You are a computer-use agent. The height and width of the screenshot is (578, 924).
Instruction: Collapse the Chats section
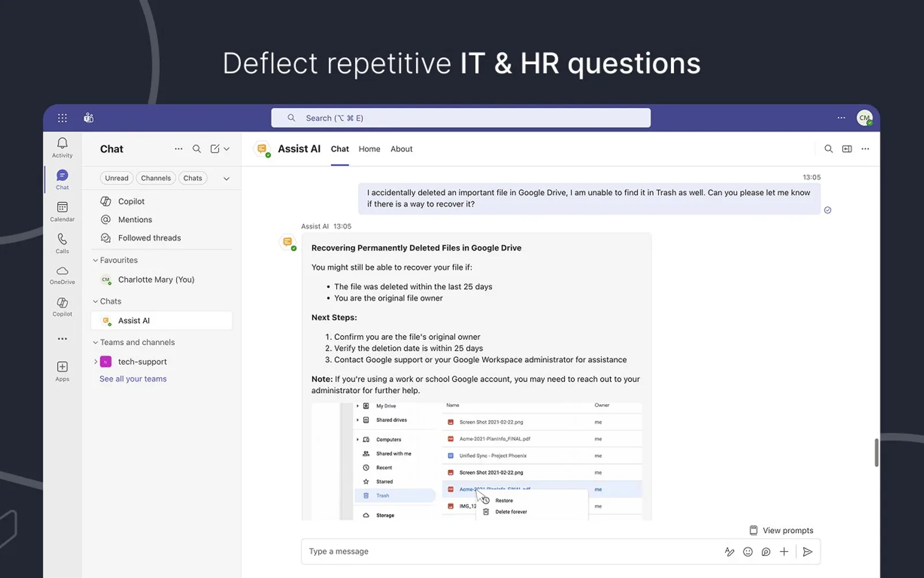[x=95, y=301]
